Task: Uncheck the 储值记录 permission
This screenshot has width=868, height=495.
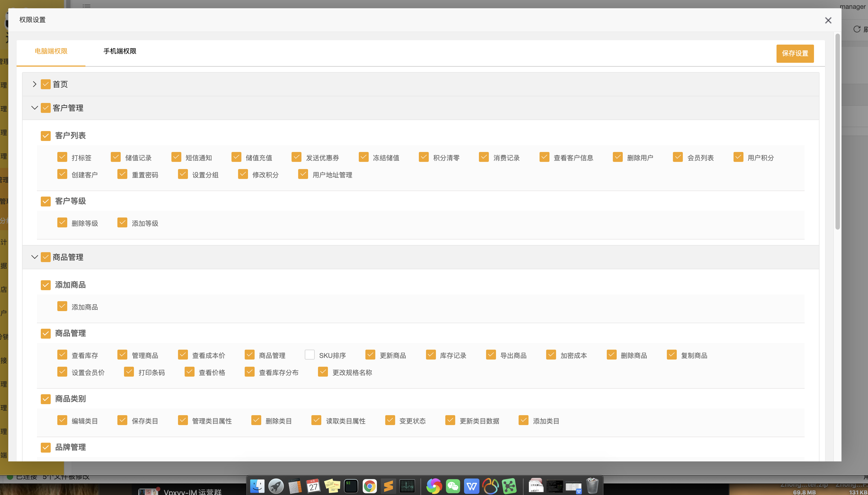Action: click(x=116, y=157)
